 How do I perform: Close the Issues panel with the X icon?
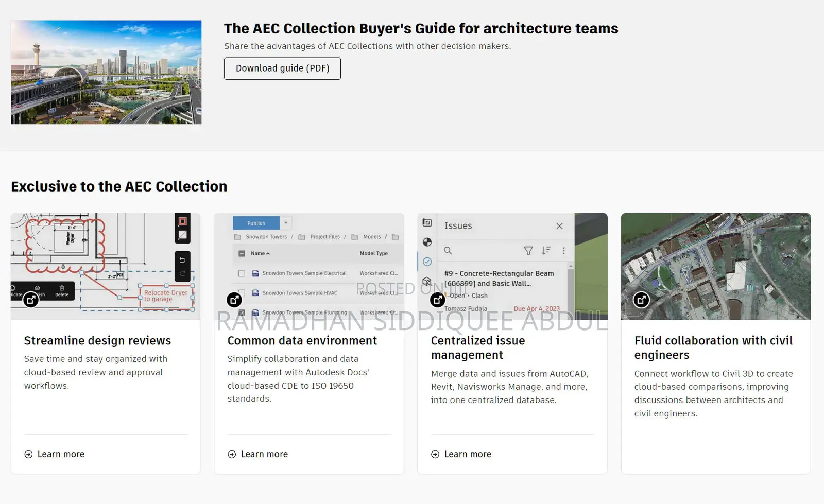559,226
